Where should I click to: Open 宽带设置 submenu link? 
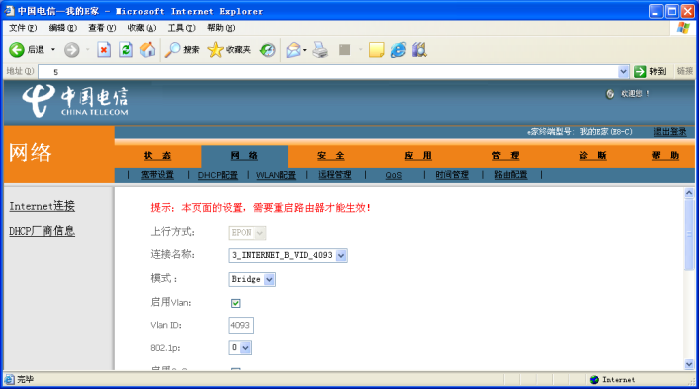(157, 175)
